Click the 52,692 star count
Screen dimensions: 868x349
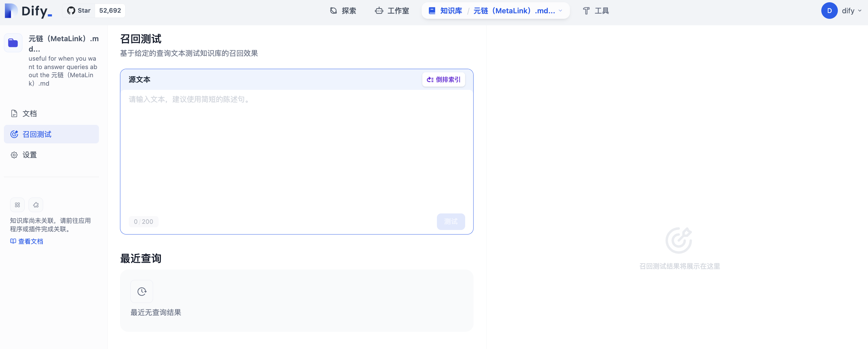pyautogui.click(x=110, y=11)
